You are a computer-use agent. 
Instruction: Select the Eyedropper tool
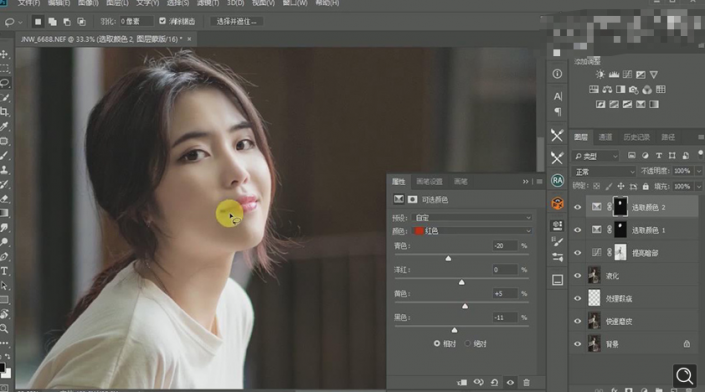click(4, 126)
